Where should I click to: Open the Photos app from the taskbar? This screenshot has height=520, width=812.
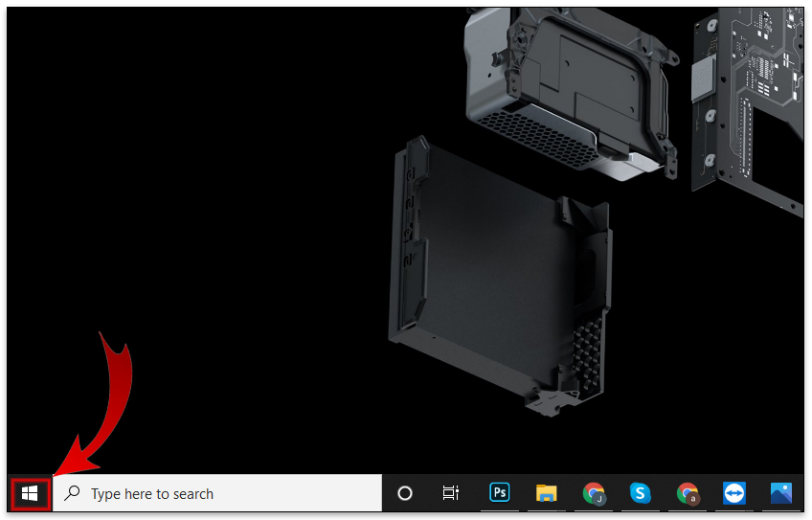coord(781,493)
